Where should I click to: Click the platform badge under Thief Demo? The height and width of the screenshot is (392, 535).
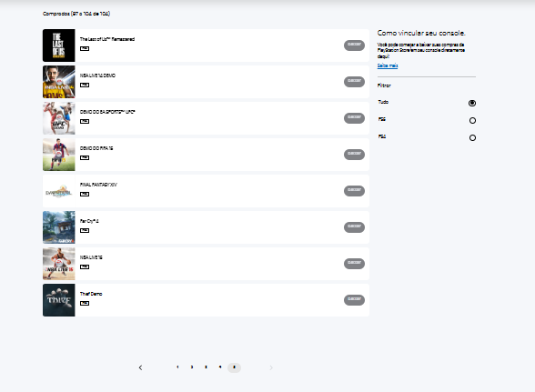[85, 303]
